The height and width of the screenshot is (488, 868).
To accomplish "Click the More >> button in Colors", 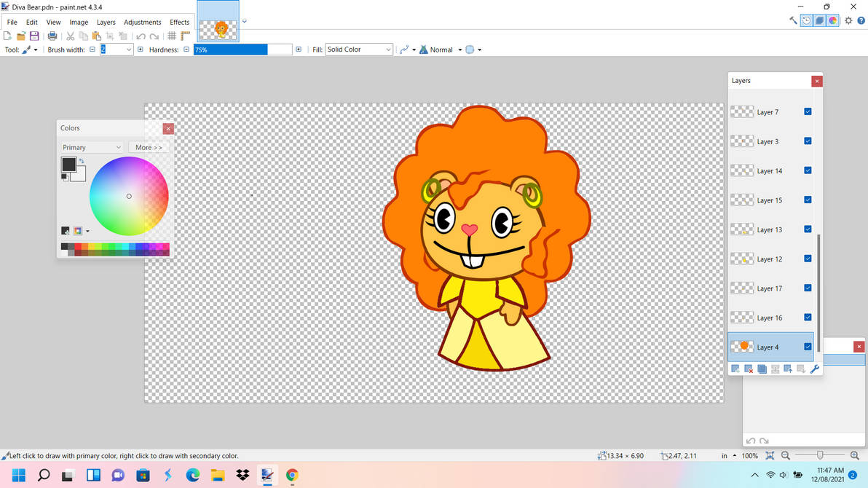I will (x=149, y=147).
